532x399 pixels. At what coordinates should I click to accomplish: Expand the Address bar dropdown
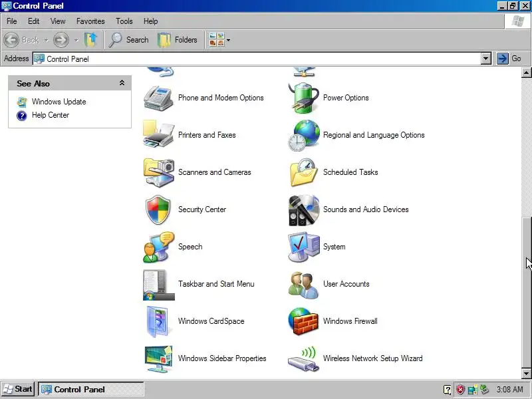[x=485, y=59]
